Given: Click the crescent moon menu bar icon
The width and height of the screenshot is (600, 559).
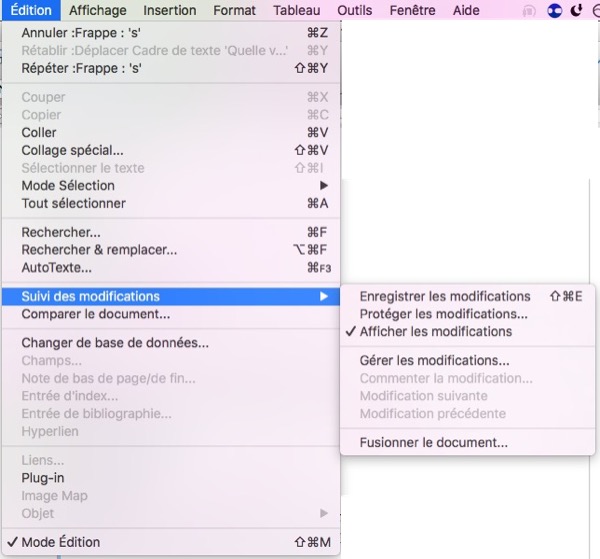Looking at the screenshot, I should [x=576, y=10].
